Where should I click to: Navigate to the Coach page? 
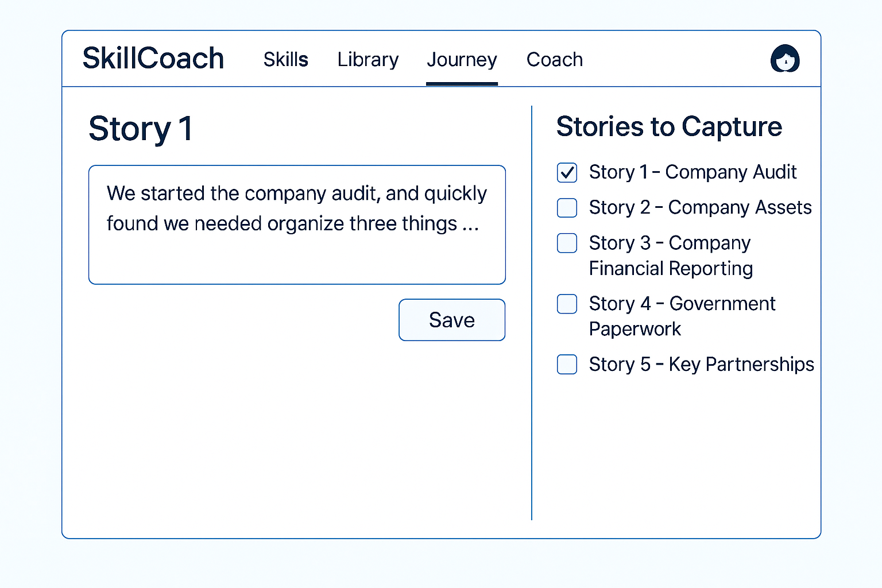click(554, 59)
